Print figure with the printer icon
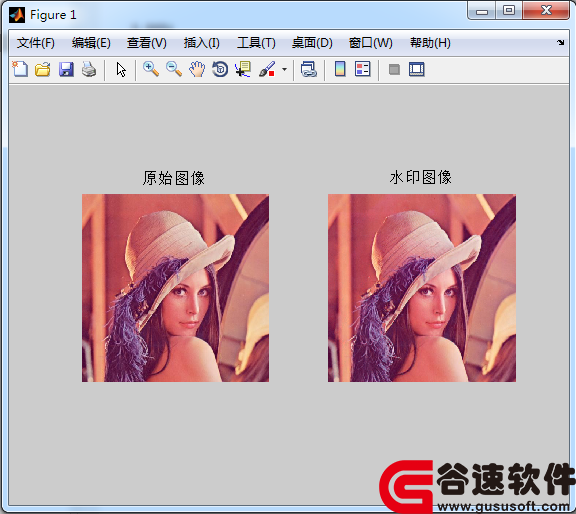Image resolution: width=576 pixels, height=514 pixels. tap(89, 69)
